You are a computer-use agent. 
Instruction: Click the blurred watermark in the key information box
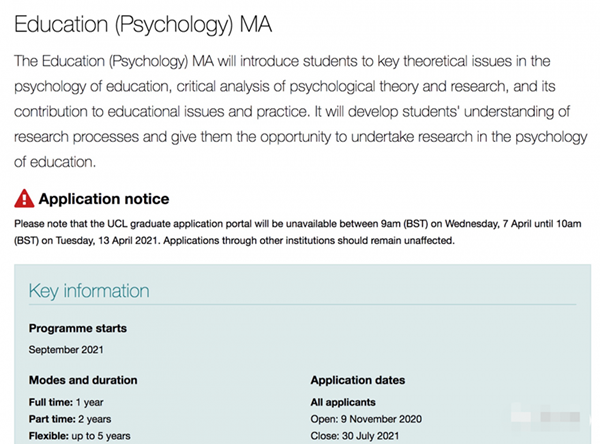546,414
